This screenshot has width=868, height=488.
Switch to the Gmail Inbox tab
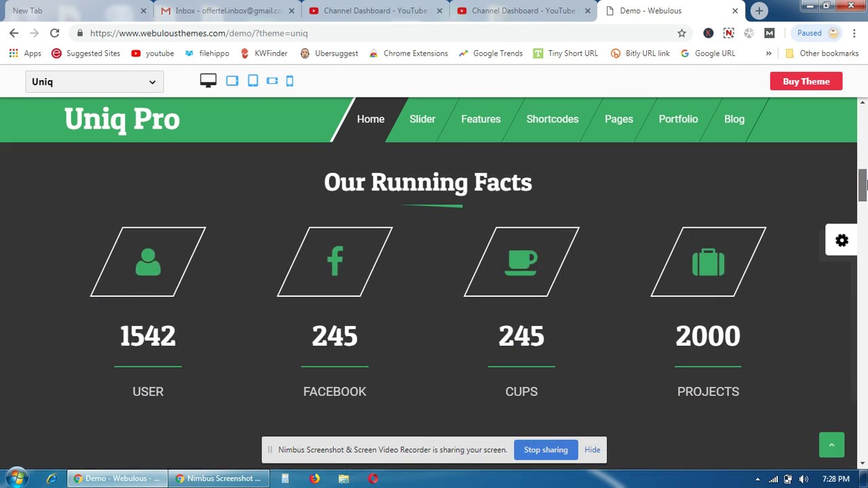(226, 11)
